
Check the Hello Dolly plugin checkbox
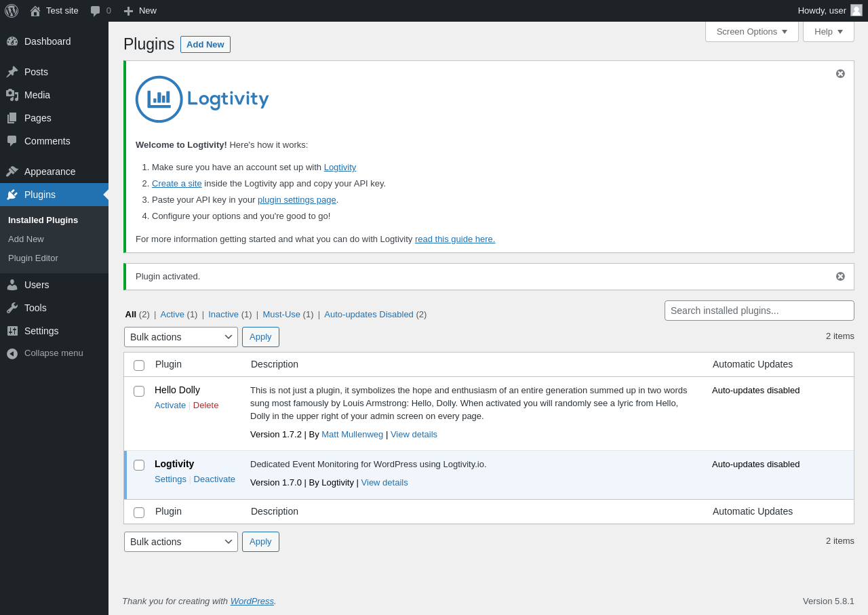[139, 391]
